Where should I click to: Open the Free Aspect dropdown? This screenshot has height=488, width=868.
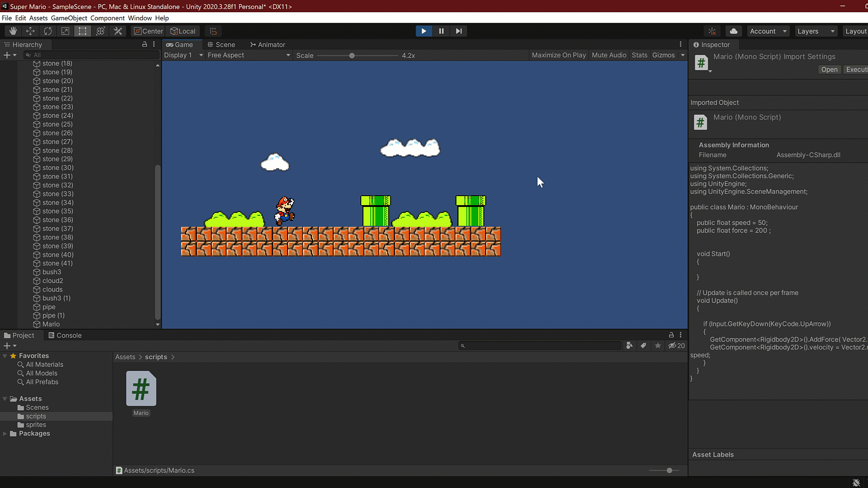pos(248,55)
